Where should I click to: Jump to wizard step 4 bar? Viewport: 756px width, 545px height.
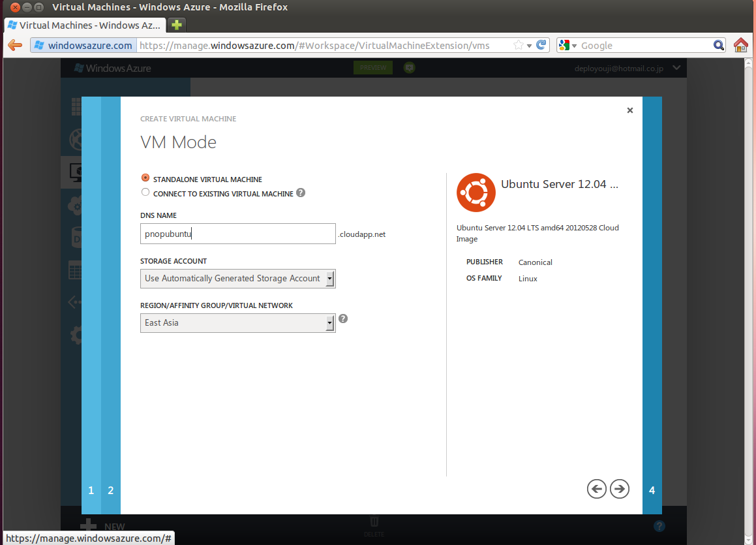point(652,305)
